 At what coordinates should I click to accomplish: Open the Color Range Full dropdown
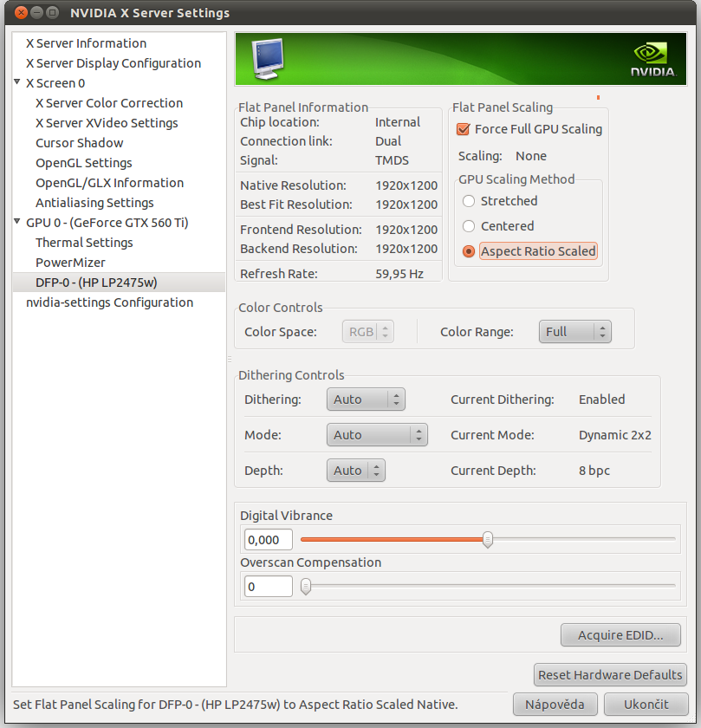(574, 331)
